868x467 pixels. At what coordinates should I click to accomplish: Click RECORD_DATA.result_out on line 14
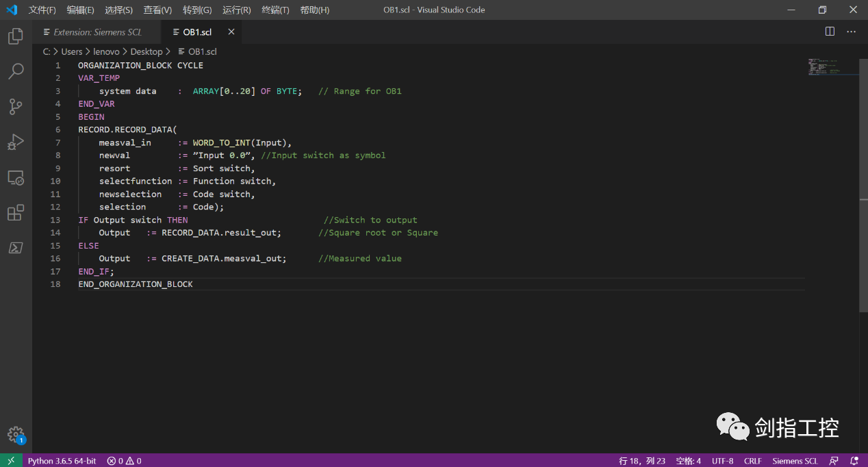click(219, 233)
